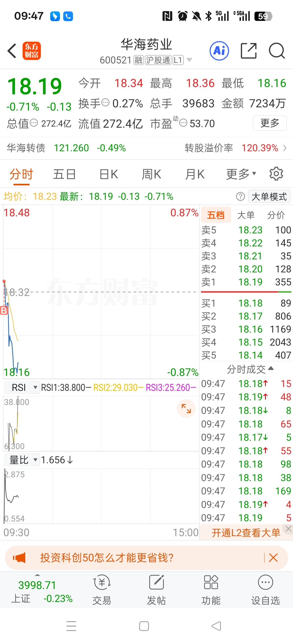Open 交易 trading icon
Screen dimensions: 293x644
[x=102, y=590]
